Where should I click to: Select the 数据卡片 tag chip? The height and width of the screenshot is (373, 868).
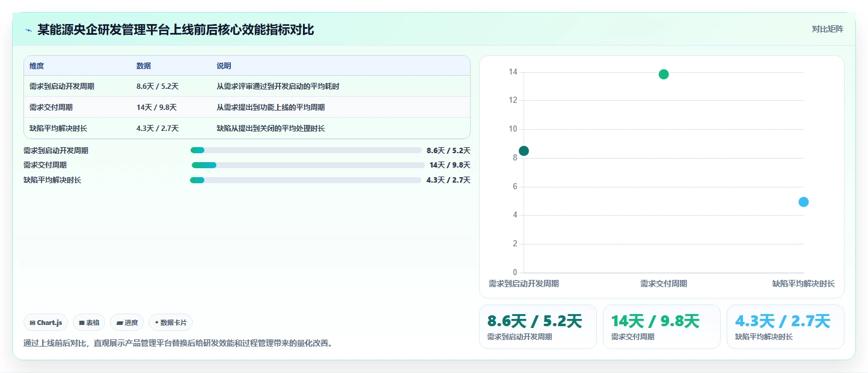point(171,323)
